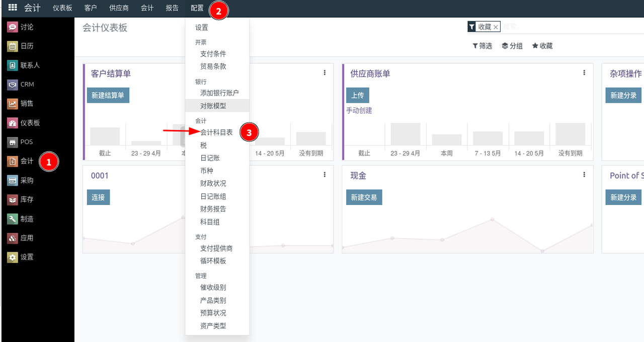Click 上传 button on 供应商账单 card

coord(358,95)
